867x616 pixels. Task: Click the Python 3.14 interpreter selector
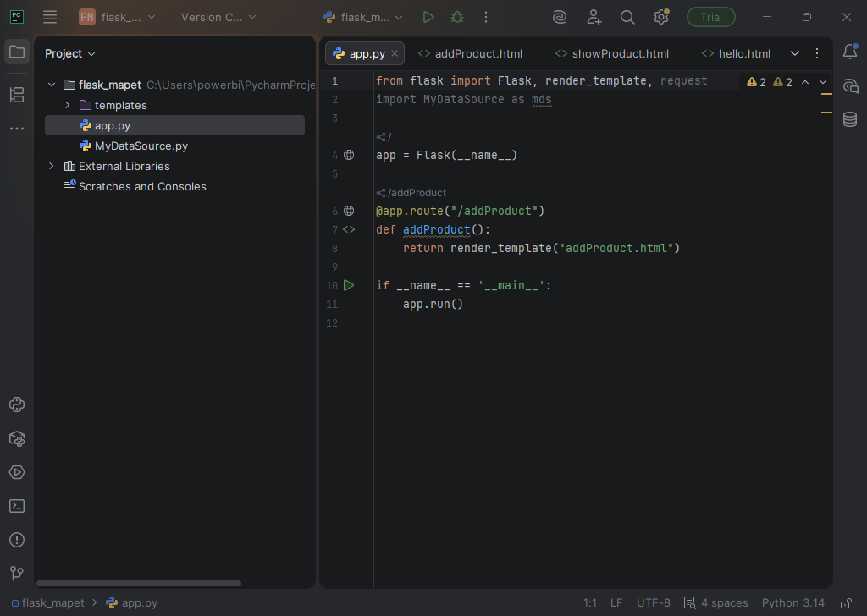792,602
